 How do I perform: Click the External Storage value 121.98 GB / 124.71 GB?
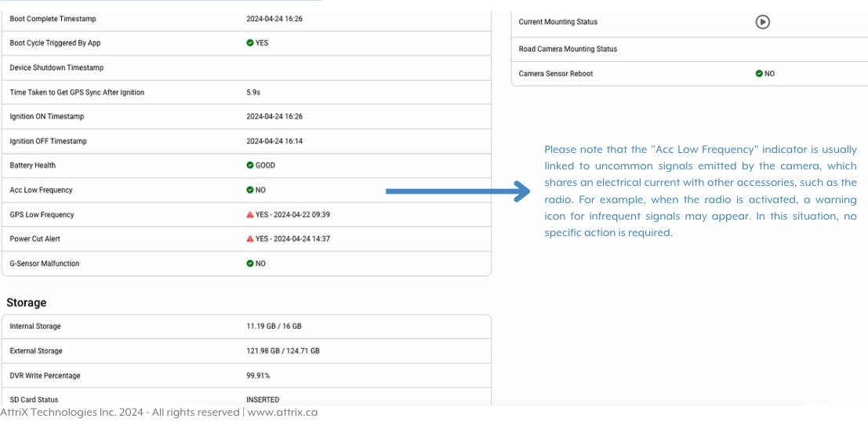[283, 351]
